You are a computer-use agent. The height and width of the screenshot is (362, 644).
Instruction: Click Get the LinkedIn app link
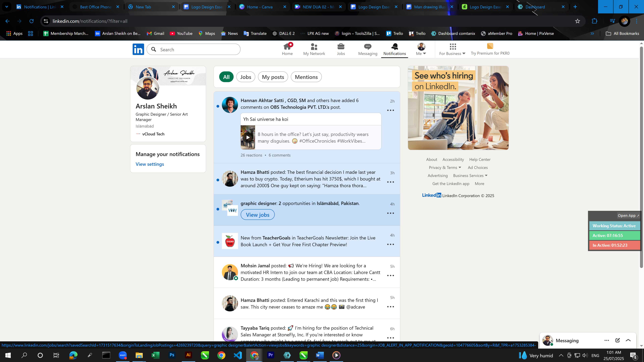tap(451, 184)
